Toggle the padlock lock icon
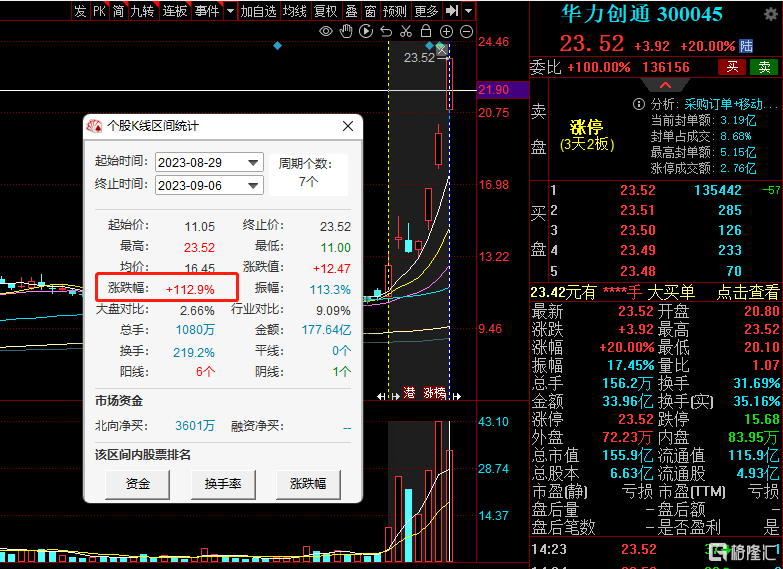Viewport: 783px width, 569px height. point(426,31)
